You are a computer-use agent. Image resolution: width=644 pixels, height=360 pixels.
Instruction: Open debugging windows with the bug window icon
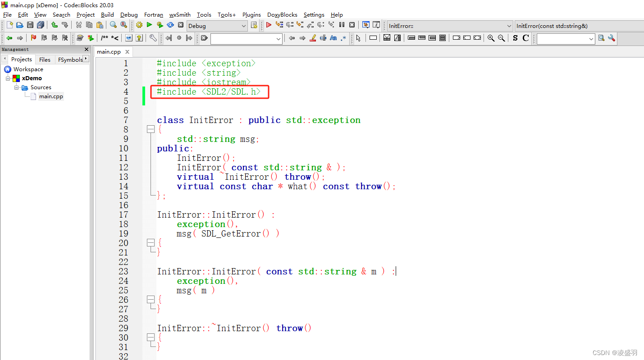366,25
